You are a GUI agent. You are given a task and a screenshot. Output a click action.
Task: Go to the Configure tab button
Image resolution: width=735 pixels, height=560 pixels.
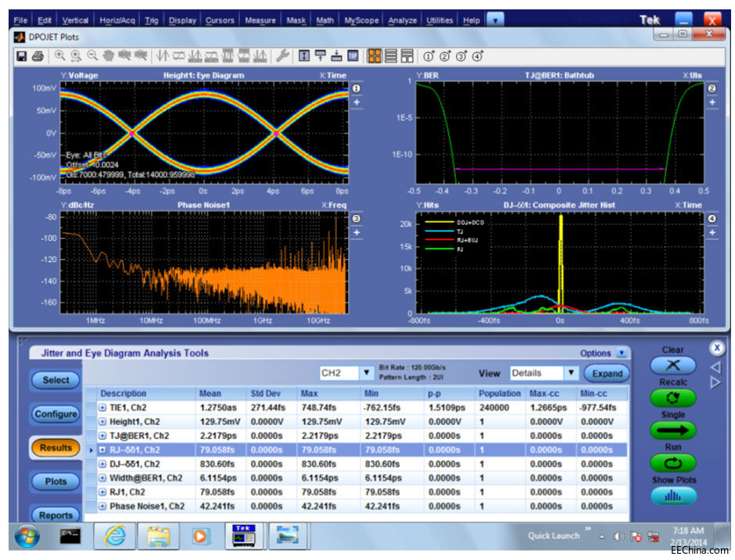(x=56, y=414)
